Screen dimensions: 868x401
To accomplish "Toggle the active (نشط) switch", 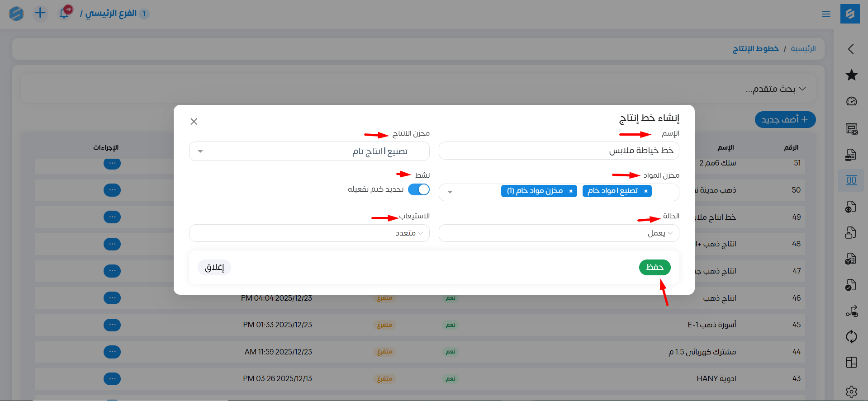I will [x=418, y=189].
